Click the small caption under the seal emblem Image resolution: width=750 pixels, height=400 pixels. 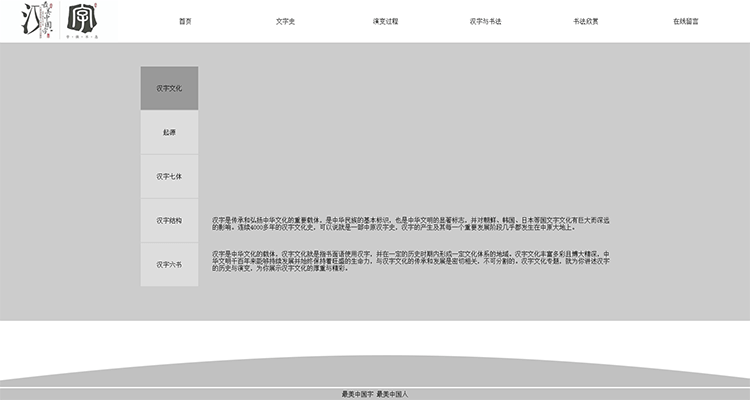(82, 36)
